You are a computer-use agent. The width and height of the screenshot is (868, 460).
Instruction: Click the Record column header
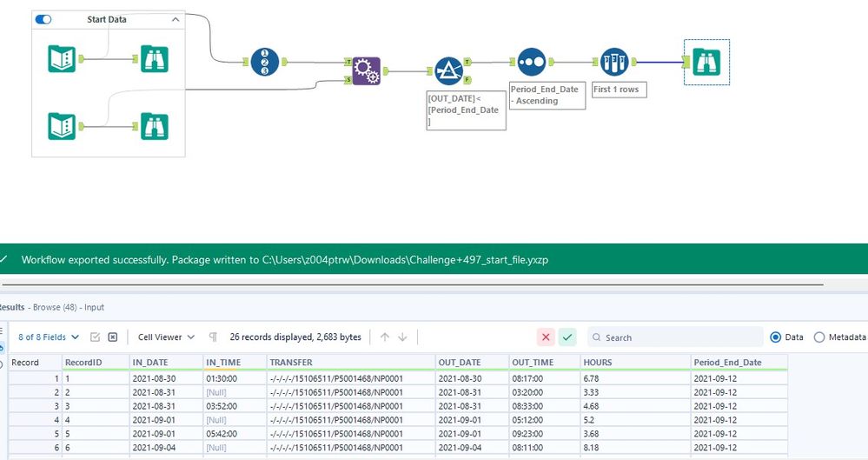click(35, 363)
